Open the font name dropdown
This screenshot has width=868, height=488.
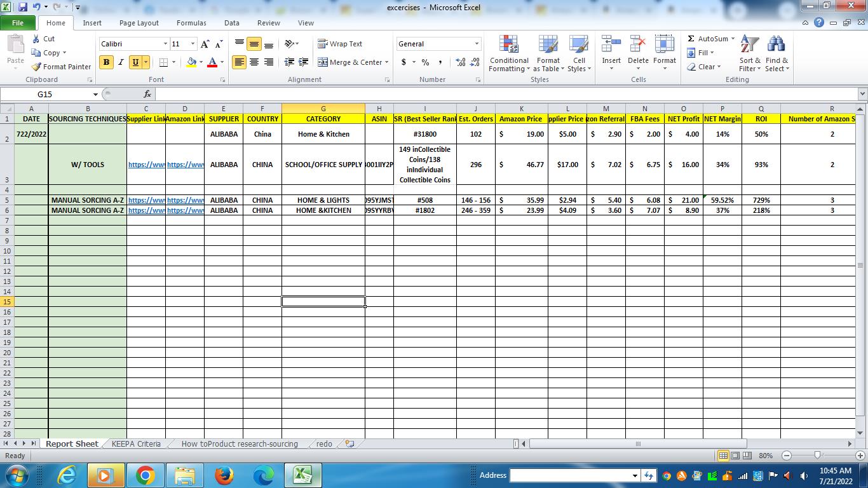(x=165, y=44)
